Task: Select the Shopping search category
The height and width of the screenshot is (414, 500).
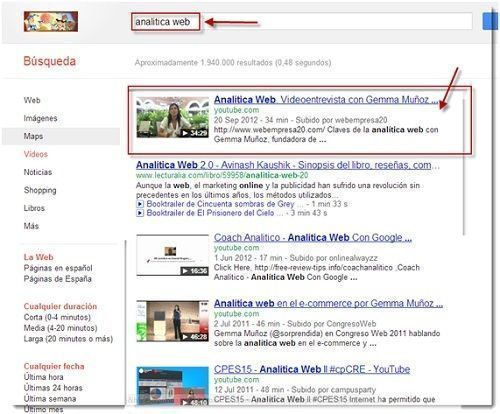Action: coord(40,190)
